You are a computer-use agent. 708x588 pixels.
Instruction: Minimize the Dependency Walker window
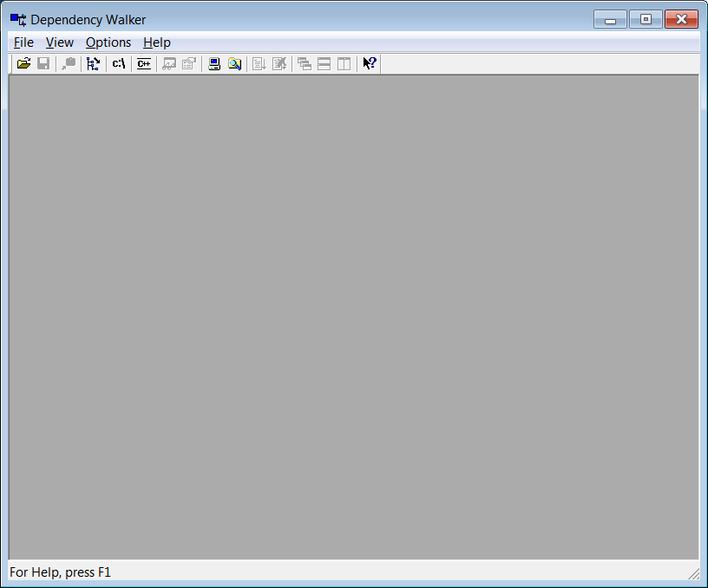tap(610, 19)
